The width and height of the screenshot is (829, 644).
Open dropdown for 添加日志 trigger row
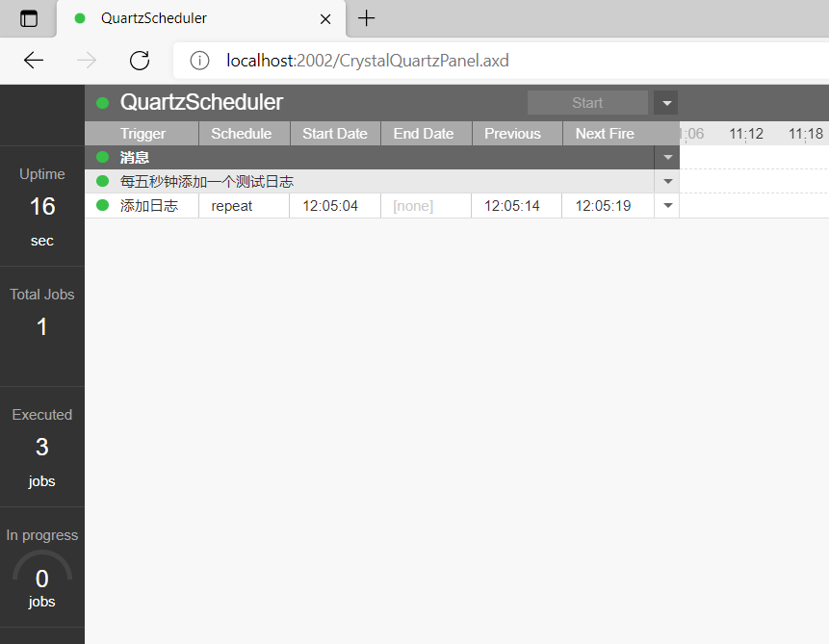[667, 206]
